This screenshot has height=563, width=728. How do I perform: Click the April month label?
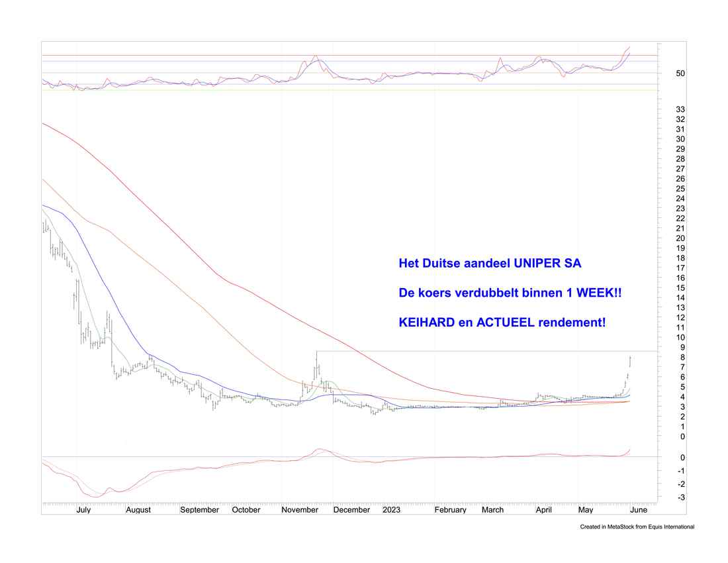(543, 509)
